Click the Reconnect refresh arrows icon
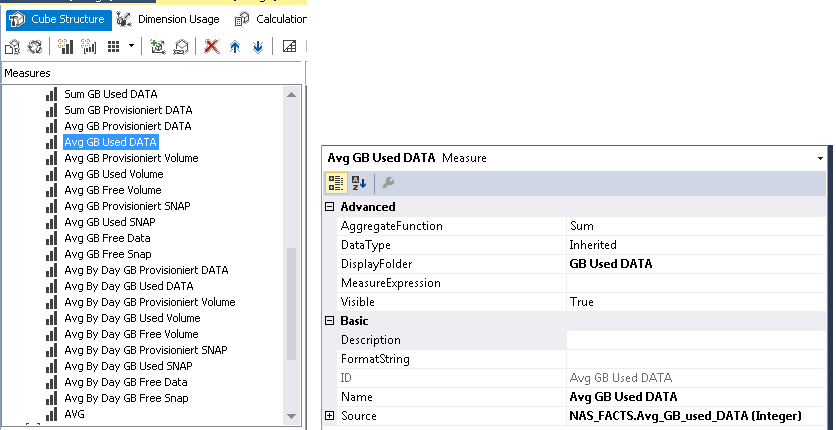836x430 pixels. (35, 47)
